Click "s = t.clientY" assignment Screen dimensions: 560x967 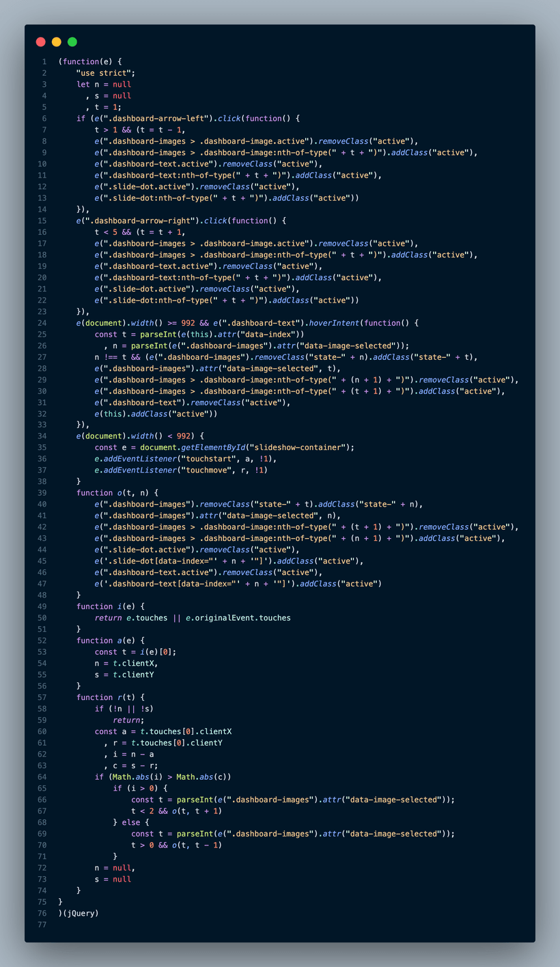pos(124,675)
